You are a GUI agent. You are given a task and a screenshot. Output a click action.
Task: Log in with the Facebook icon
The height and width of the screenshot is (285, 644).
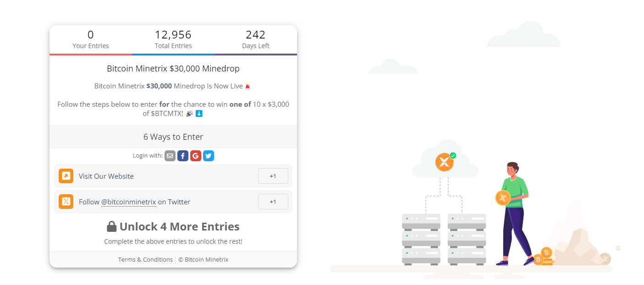pyautogui.click(x=183, y=156)
